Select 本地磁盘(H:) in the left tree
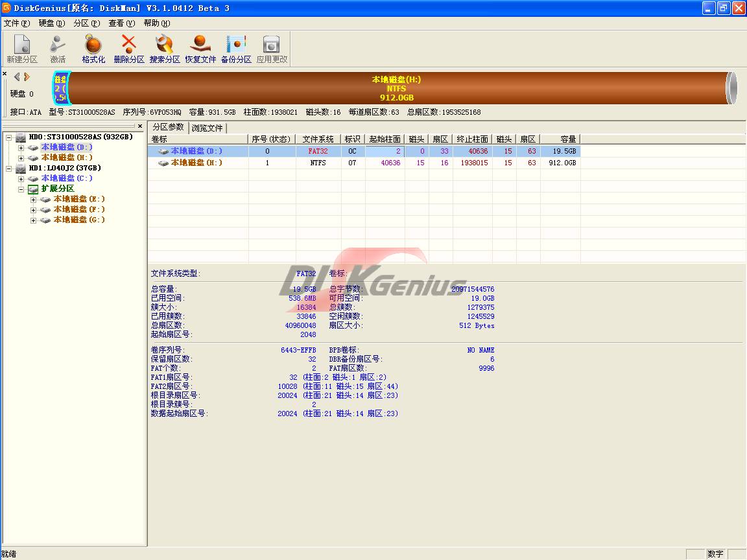747x560 pixels. (x=66, y=157)
